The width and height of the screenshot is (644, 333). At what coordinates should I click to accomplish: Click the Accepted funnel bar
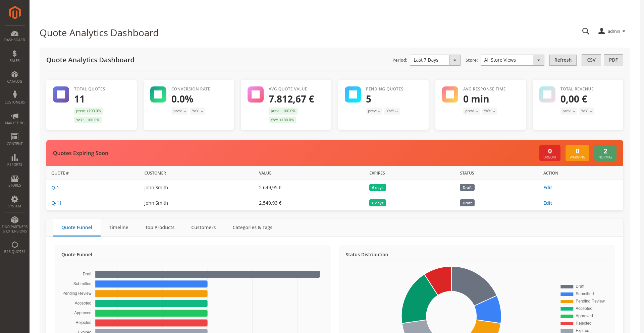pyautogui.click(x=151, y=304)
